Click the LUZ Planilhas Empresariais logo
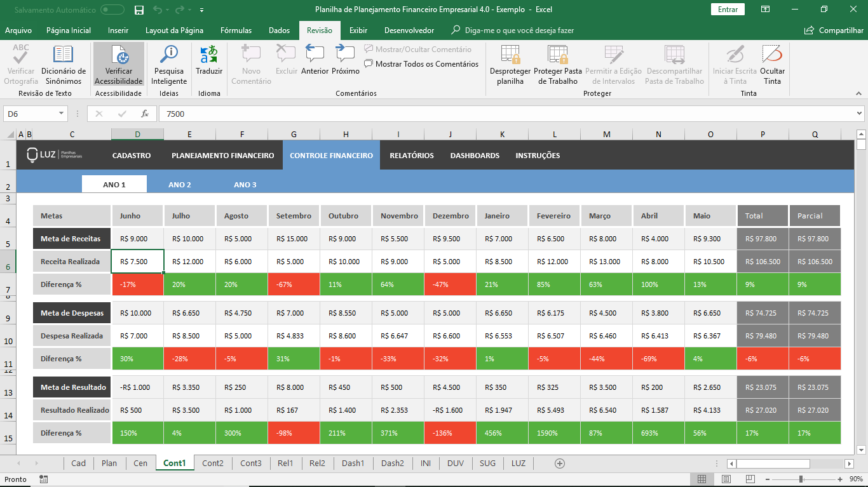The height and width of the screenshot is (487, 868). click(55, 156)
